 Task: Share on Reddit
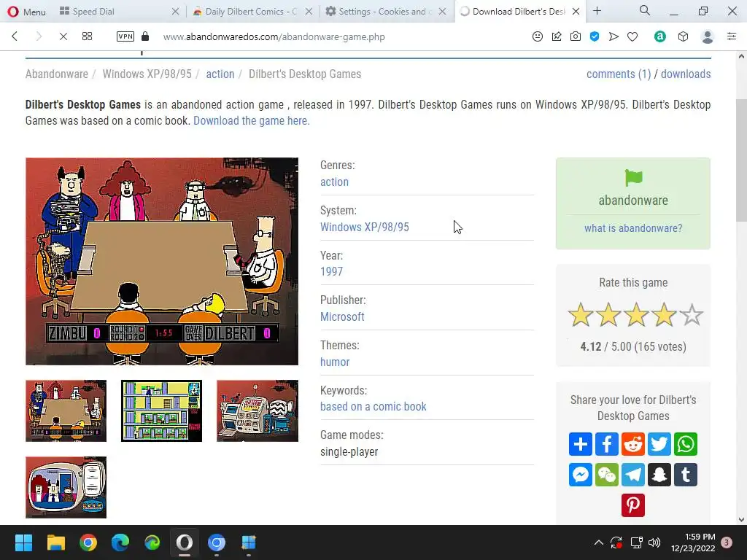(x=632, y=444)
